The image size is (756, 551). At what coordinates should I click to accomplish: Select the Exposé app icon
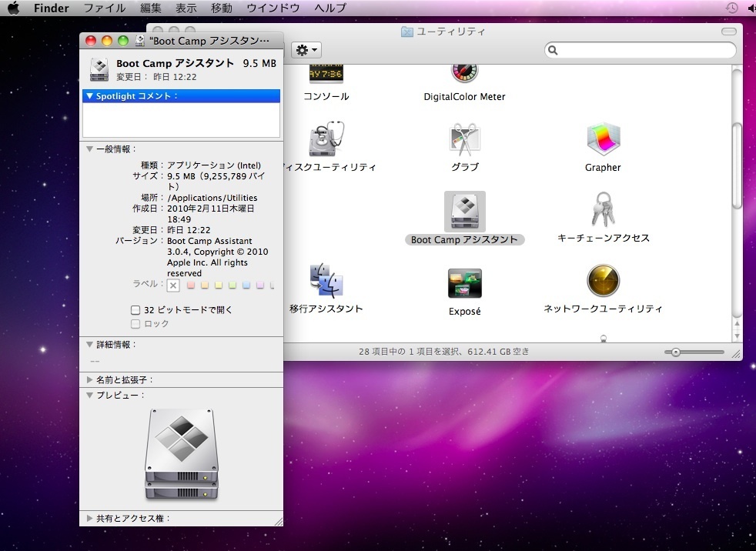pyautogui.click(x=465, y=283)
